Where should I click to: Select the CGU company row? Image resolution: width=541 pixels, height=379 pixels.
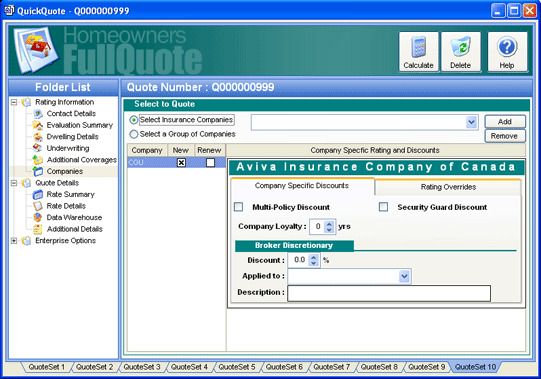coord(176,162)
